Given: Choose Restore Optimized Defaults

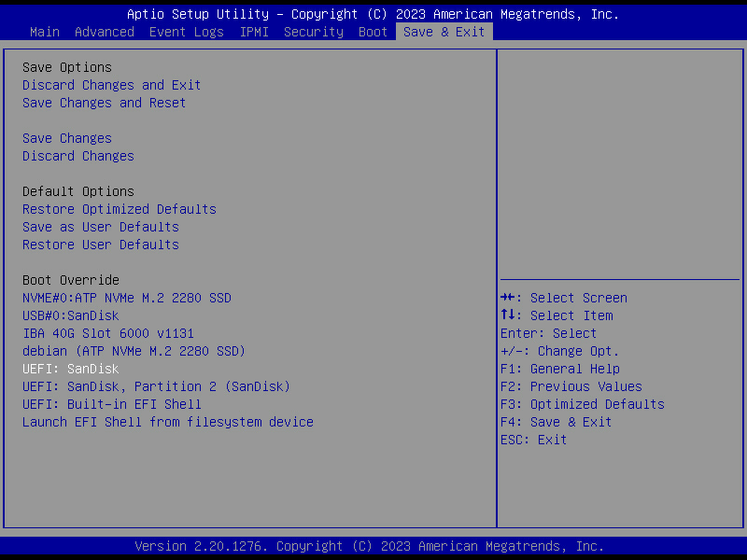Looking at the screenshot, I should [120, 209].
